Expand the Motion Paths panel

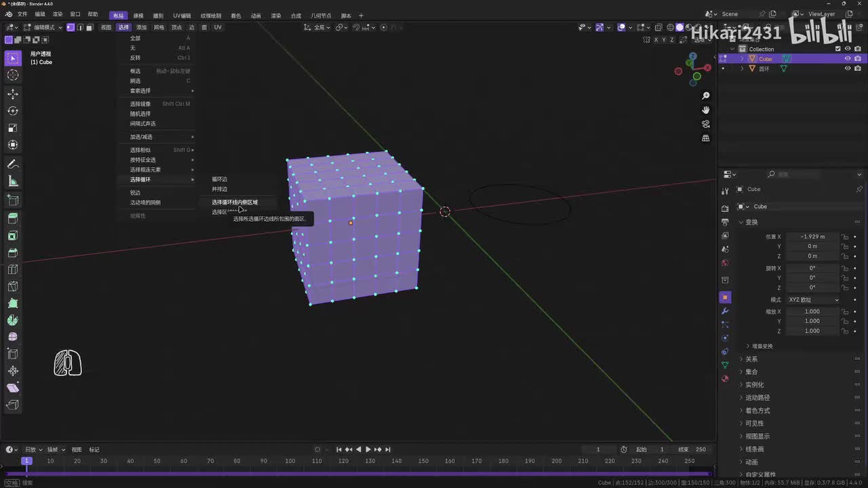click(x=757, y=397)
